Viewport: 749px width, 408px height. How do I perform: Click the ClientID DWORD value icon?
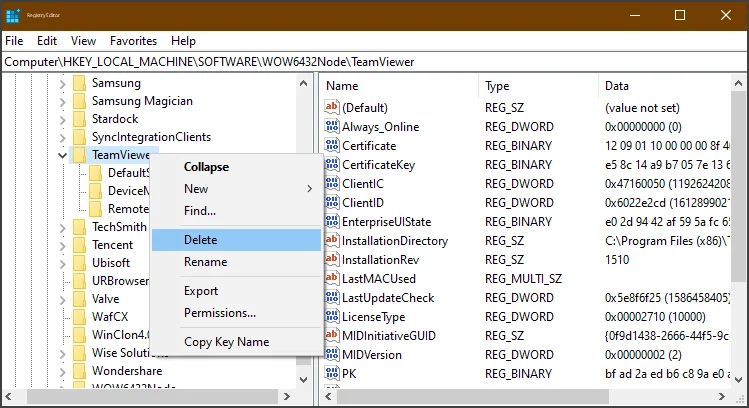click(x=332, y=203)
